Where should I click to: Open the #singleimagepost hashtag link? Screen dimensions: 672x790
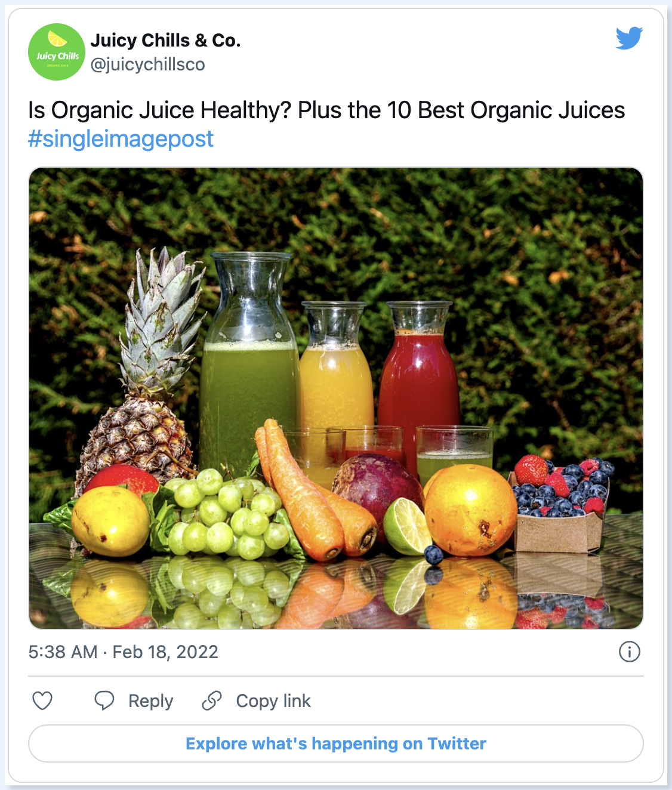(121, 138)
